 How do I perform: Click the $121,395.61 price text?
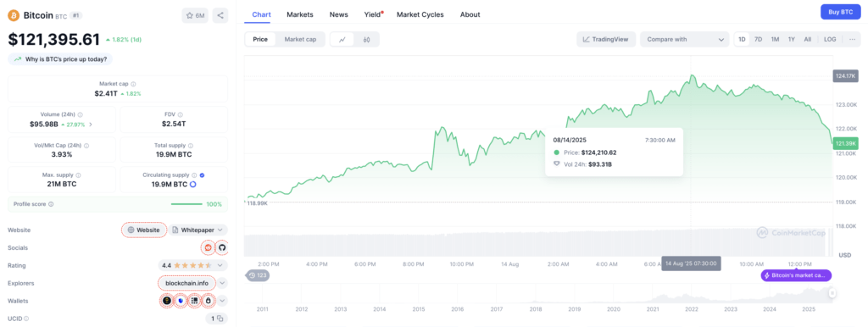coord(53,39)
